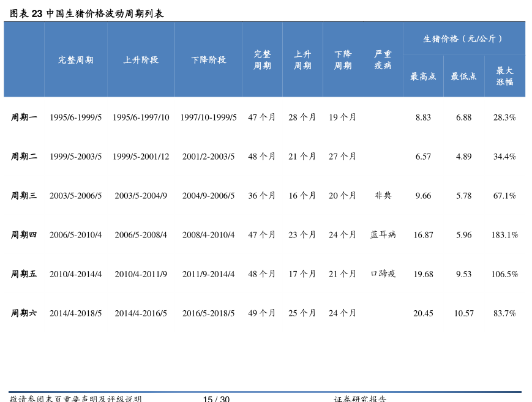Click the 1997/10-1999/5 decline phase cell
532x402 pixels.
[208, 117]
